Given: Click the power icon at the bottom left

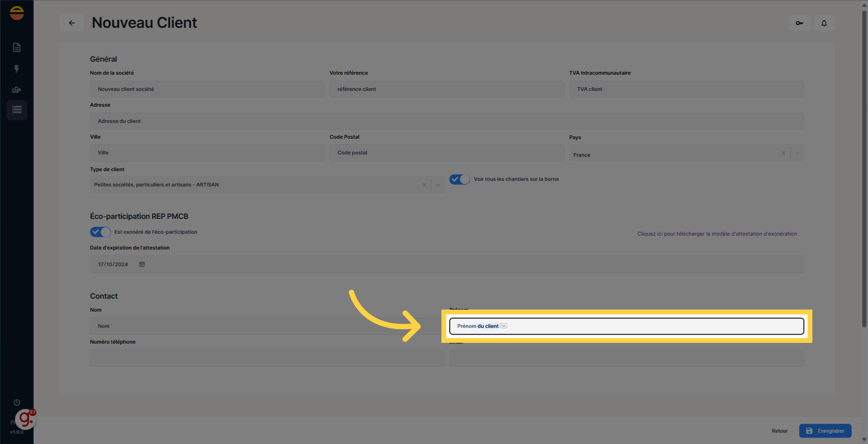Looking at the screenshot, I should [17, 402].
